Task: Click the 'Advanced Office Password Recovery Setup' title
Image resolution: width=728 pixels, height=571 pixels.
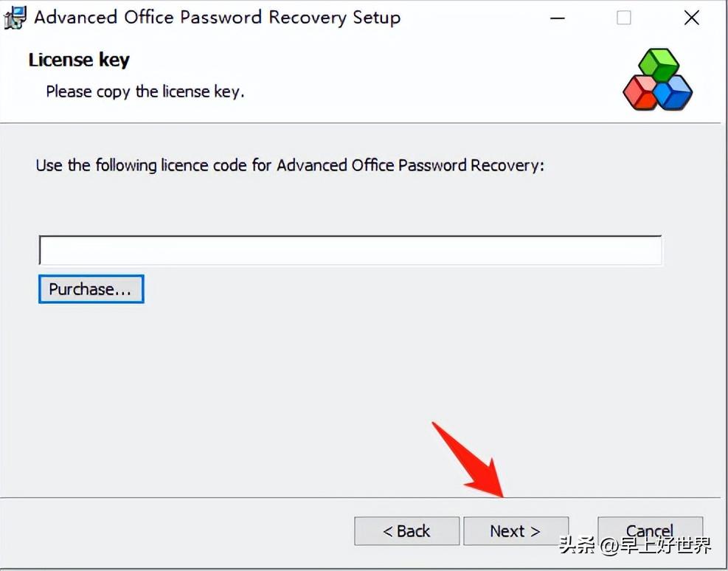Action: [218, 18]
